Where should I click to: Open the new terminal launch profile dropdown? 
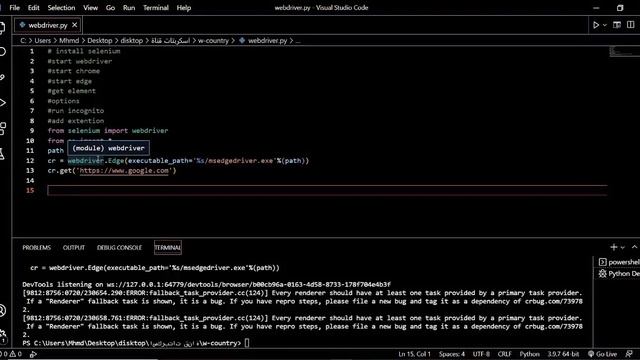click(x=623, y=247)
